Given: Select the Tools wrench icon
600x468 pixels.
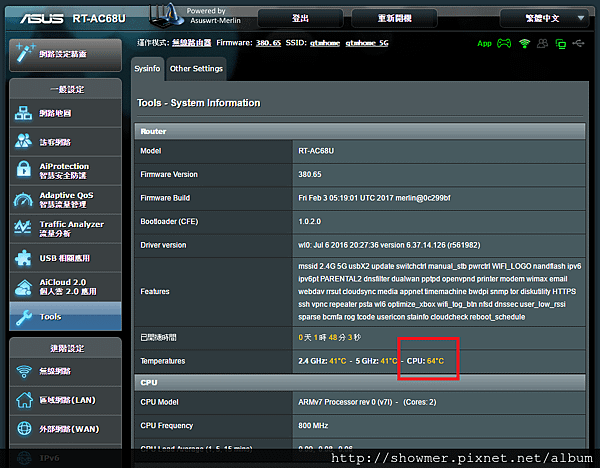Looking at the screenshot, I should tap(24, 317).
